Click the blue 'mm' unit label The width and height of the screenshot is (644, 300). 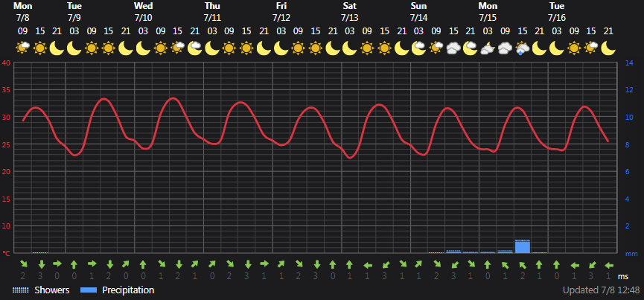(631, 254)
